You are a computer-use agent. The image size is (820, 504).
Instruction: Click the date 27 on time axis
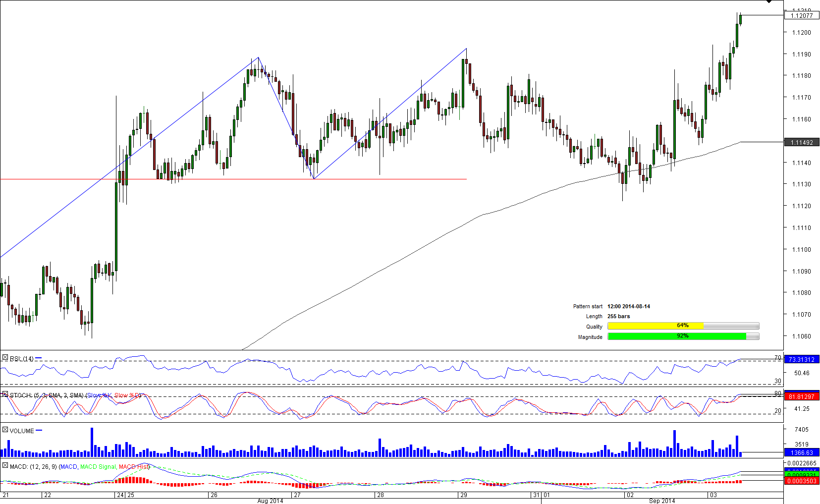(297, 495)
